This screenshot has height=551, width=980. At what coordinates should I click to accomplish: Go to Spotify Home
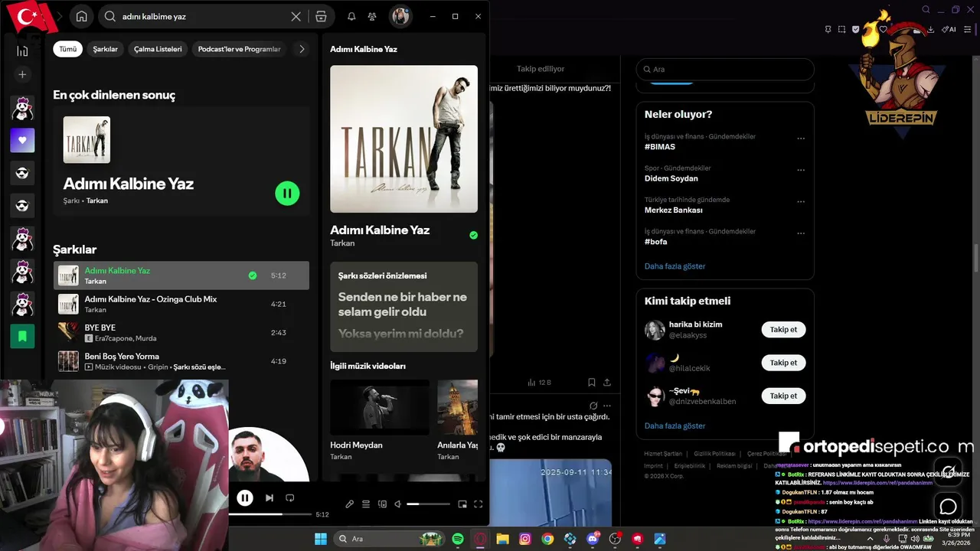(x=82, y=16)
